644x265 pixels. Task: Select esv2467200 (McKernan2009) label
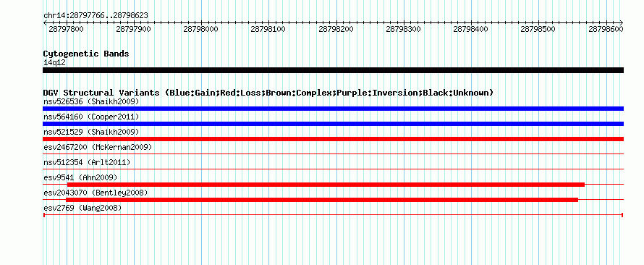click(98, 147)
